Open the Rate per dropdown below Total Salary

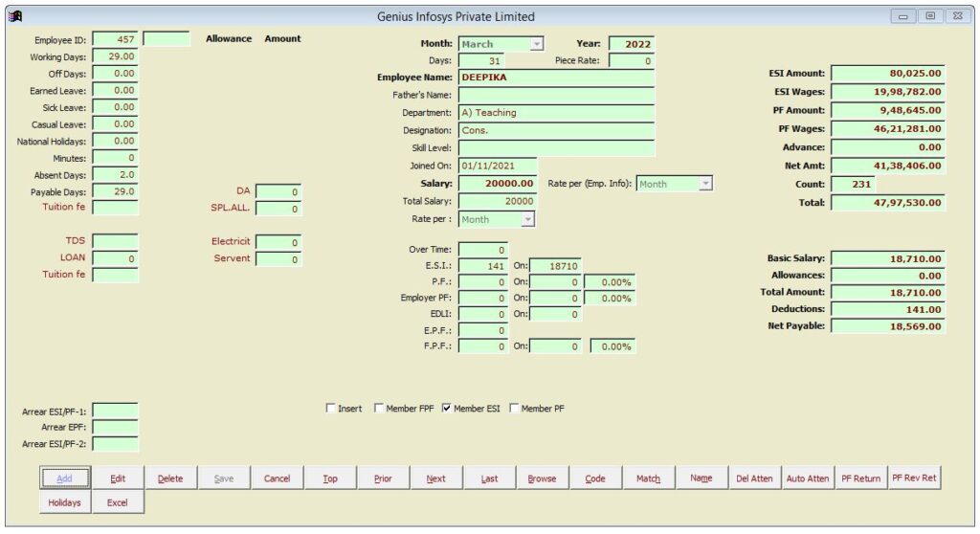pyautogui.click(x=528, y=219)
